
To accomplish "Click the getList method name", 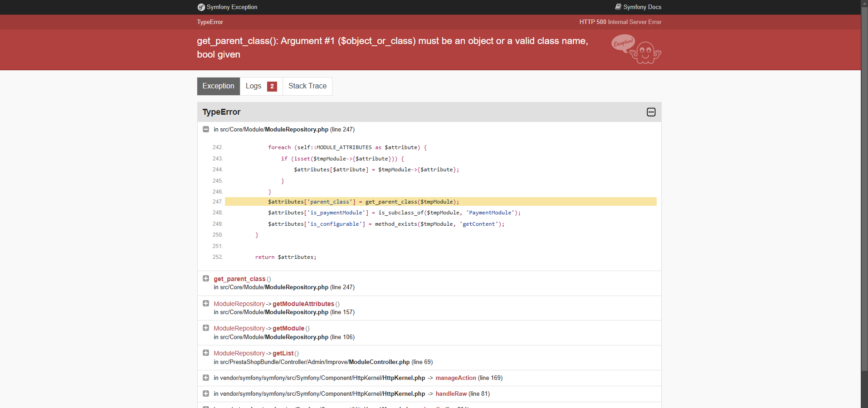I will click(x=283, y=353).
